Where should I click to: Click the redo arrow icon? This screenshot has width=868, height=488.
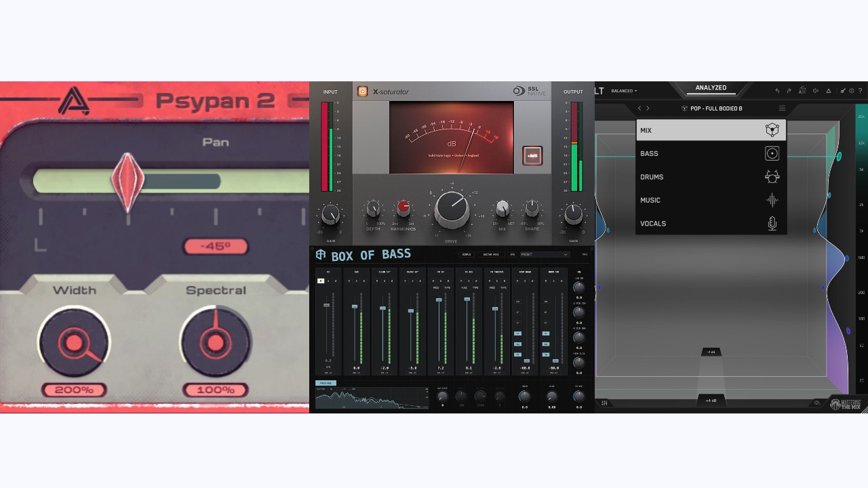click(789, 91)
